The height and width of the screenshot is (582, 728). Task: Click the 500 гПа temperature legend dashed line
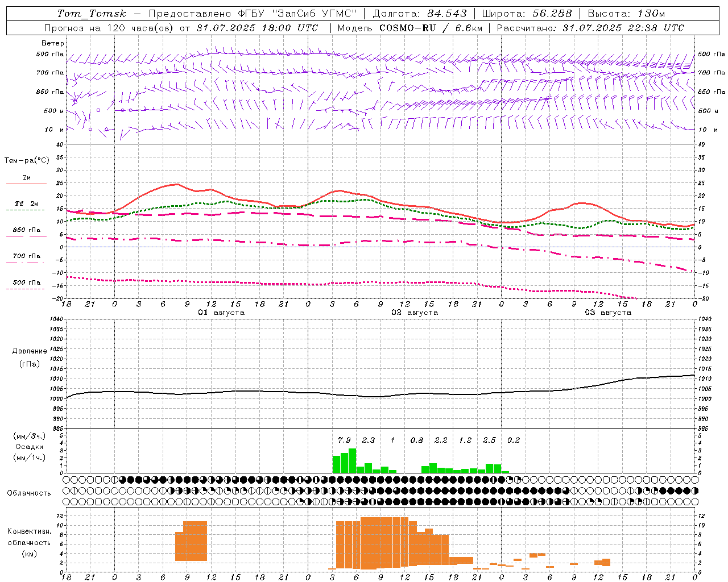[x=26, y=289]
